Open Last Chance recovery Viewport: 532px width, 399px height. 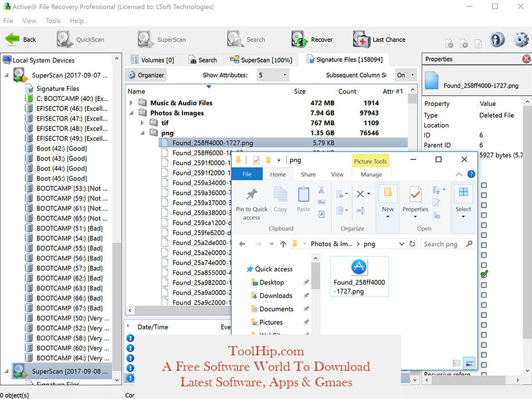379,39
